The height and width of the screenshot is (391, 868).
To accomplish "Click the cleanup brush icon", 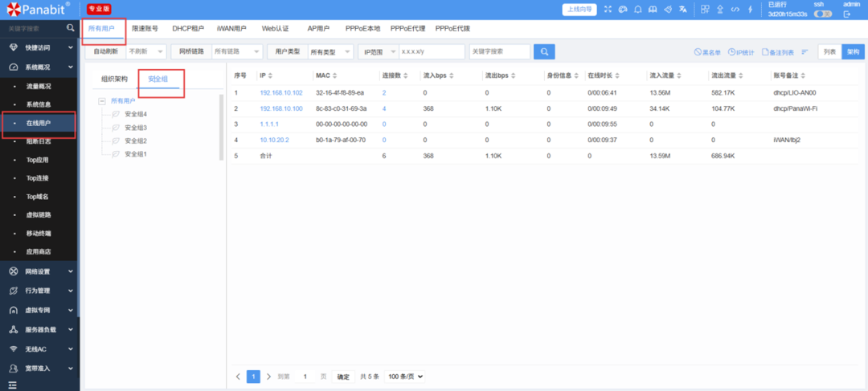I will (668, 10).
